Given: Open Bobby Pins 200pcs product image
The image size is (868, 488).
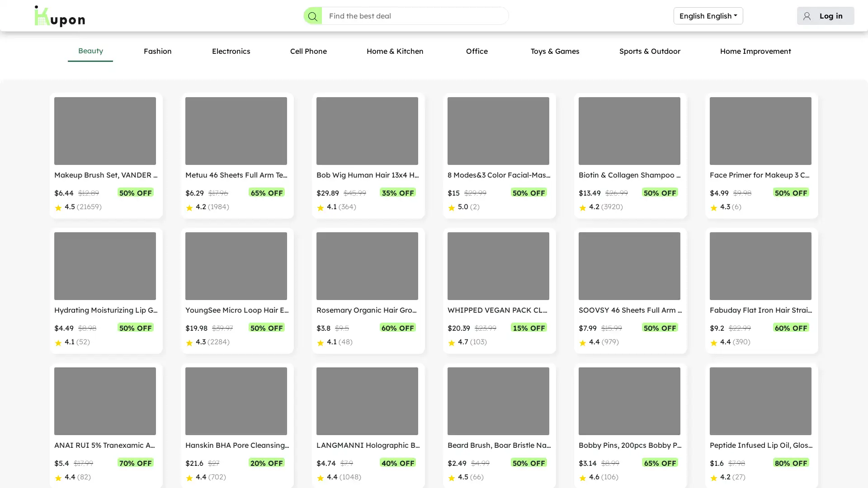Looking at the screenshot, I should (x=629, y=401).
